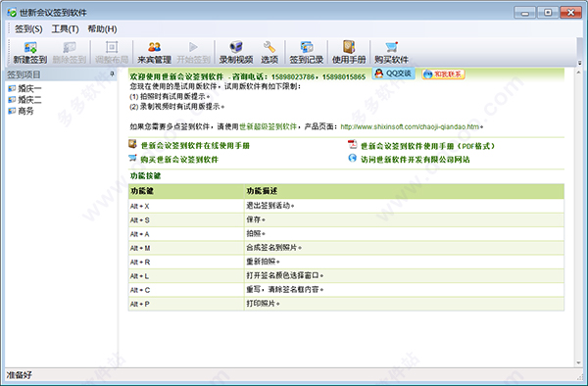This screenshot has height=386, width=588.
Task: Click the application icon in title bar
Action: point(12,13)
